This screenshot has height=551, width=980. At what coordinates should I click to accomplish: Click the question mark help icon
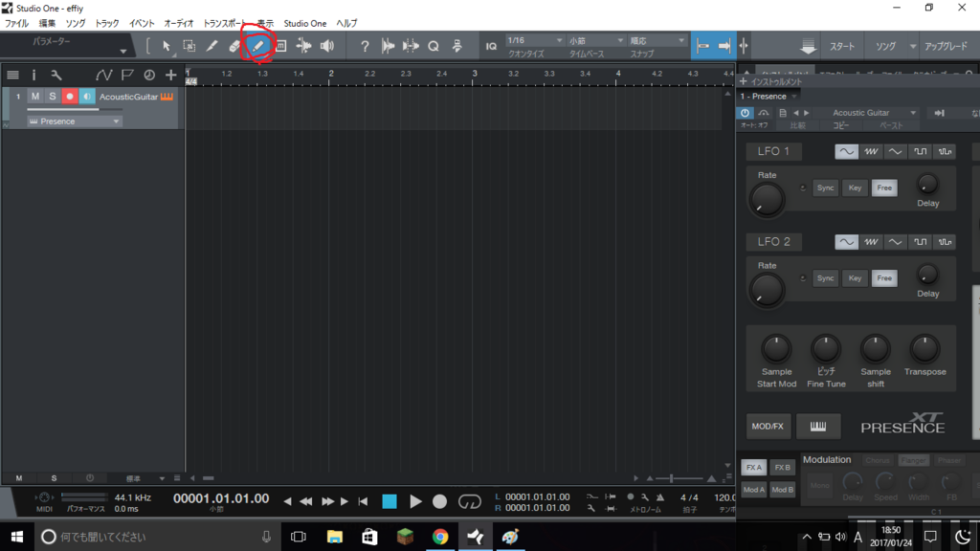click(x=365, y=46)
